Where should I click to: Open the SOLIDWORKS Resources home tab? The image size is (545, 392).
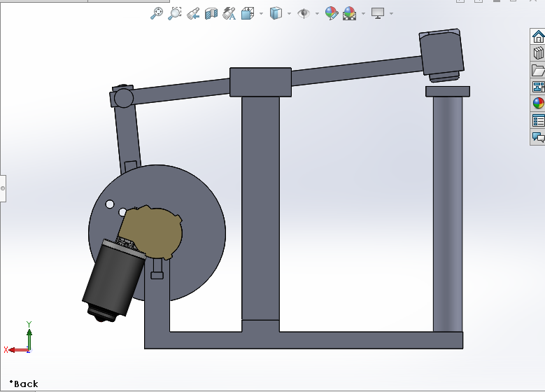(x=538, y=36)
